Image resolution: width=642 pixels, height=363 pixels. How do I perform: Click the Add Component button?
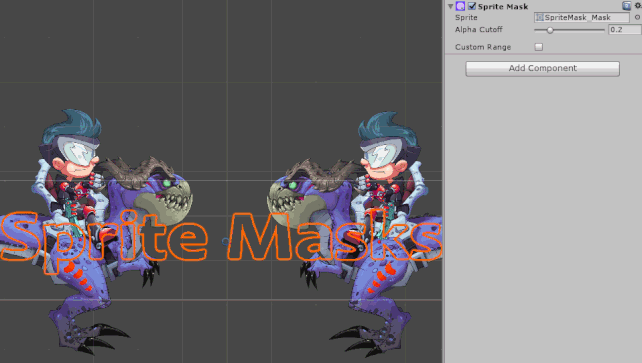[543, 68]
